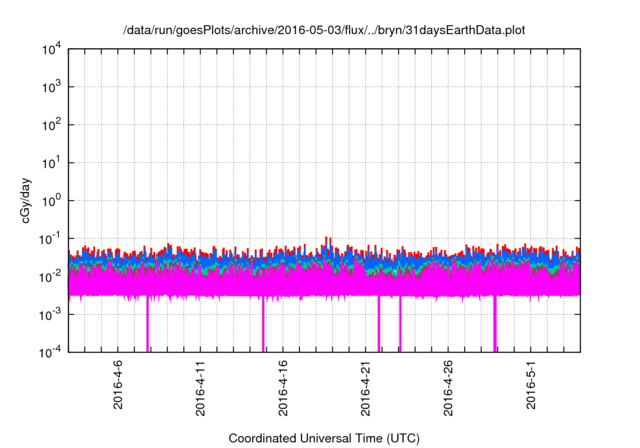Click the 10^4 y-axis tick label
This screenshot has height=448, width=640.
pyautogui.click(x=52, y=49)
